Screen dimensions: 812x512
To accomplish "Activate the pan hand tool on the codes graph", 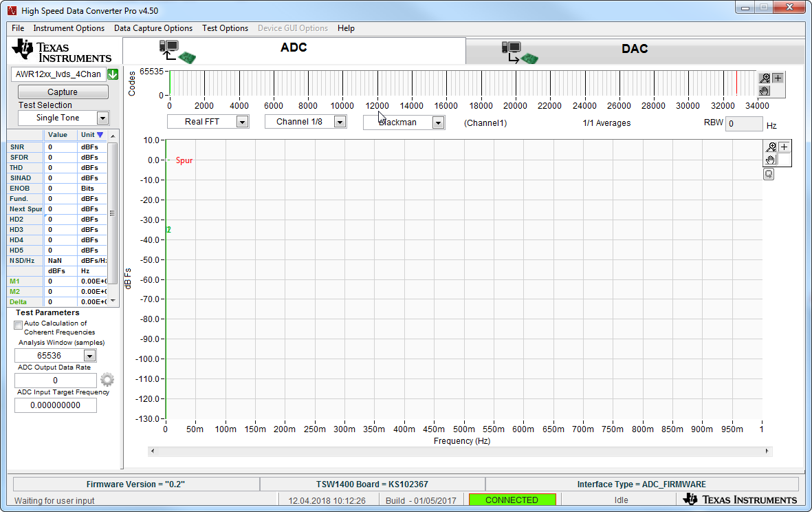I will (763, 90).
